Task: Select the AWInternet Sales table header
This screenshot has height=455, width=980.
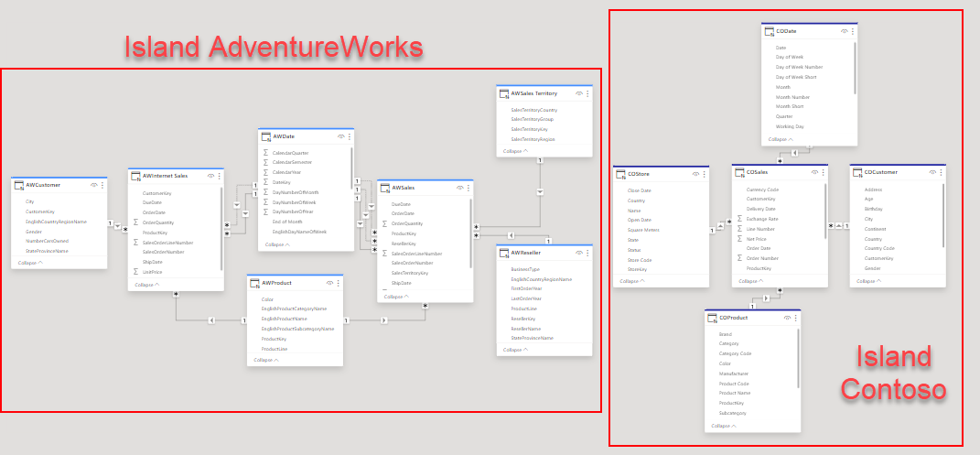Action: (167, 175)
